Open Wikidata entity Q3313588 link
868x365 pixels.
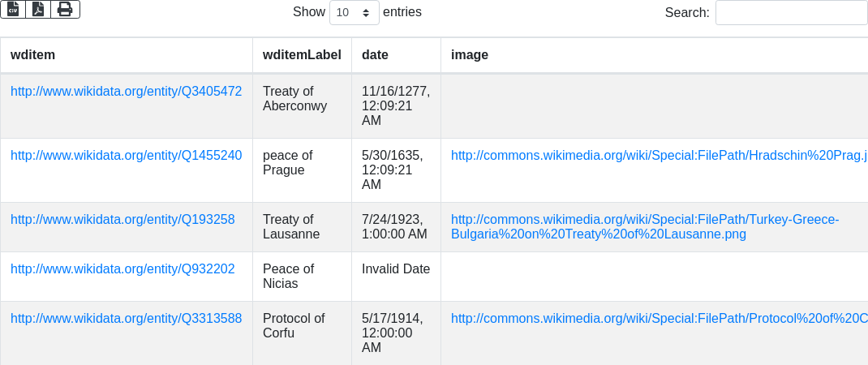126,319
